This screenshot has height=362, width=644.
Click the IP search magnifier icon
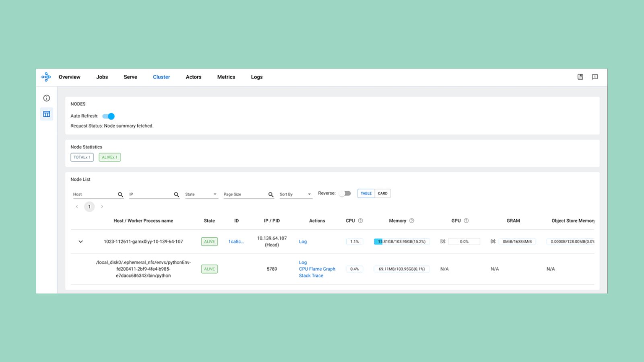point(176,194)
